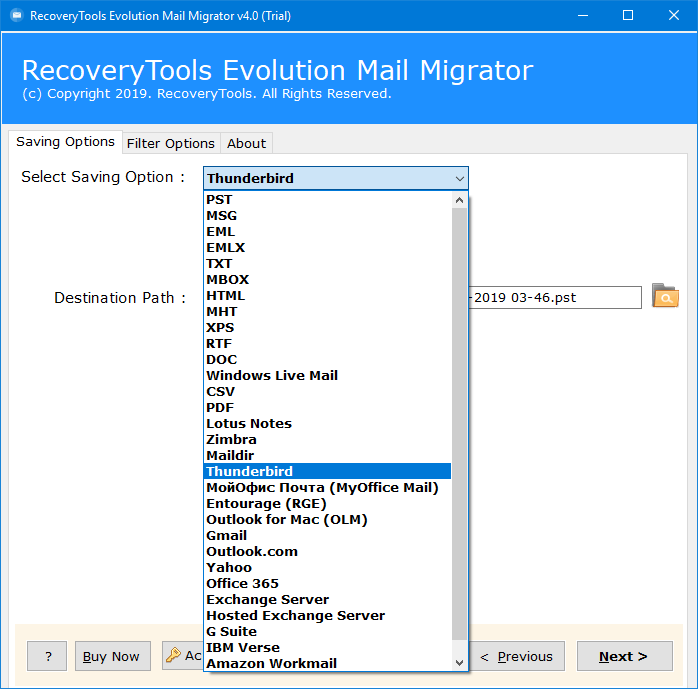
Task: Choose DOC from the list
Action: 327,360
